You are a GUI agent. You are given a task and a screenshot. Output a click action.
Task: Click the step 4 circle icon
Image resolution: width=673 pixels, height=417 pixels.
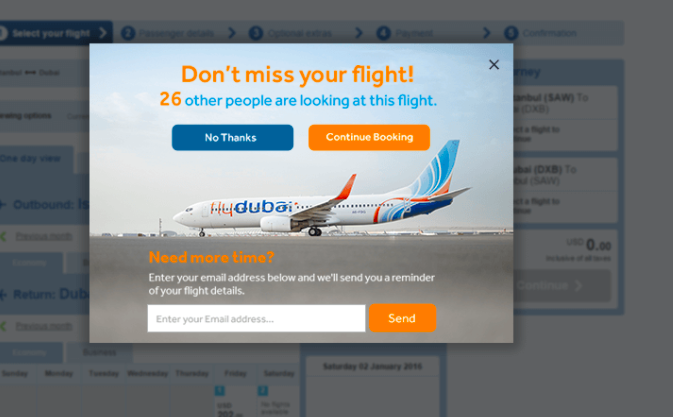coord(384,33)
